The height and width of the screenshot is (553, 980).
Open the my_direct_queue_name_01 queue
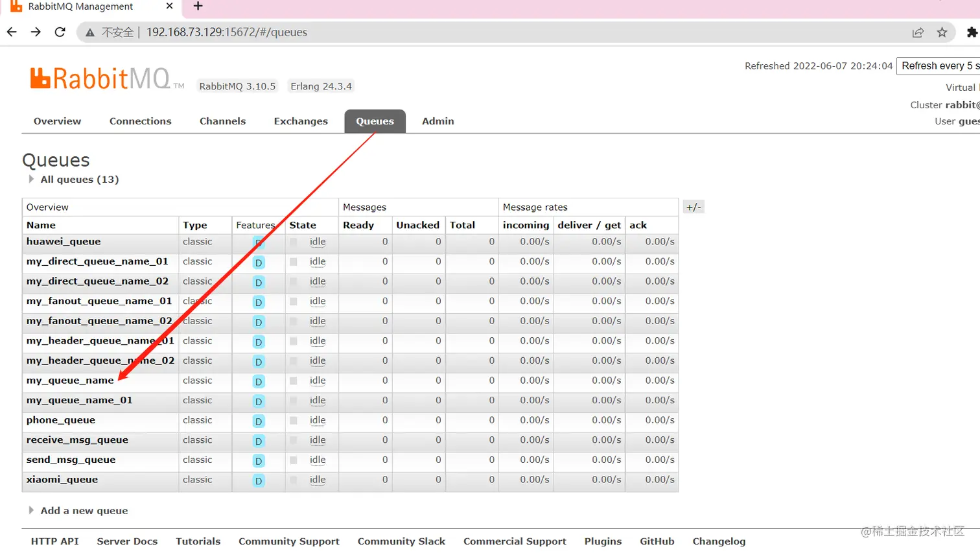point(97,261)
